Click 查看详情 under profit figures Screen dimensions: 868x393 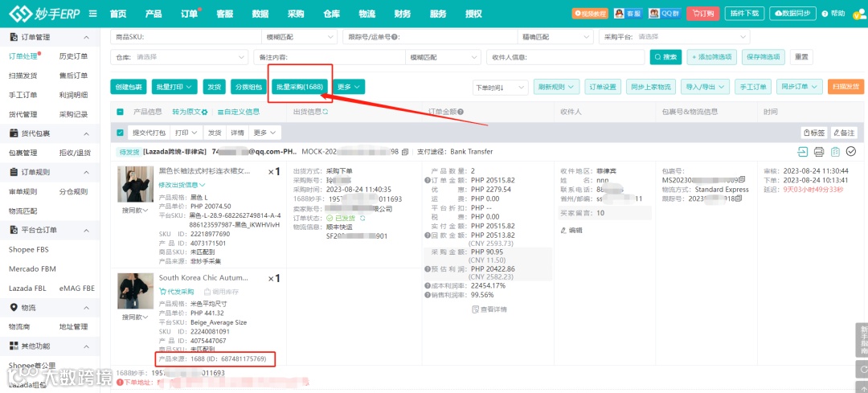[489, 309]
